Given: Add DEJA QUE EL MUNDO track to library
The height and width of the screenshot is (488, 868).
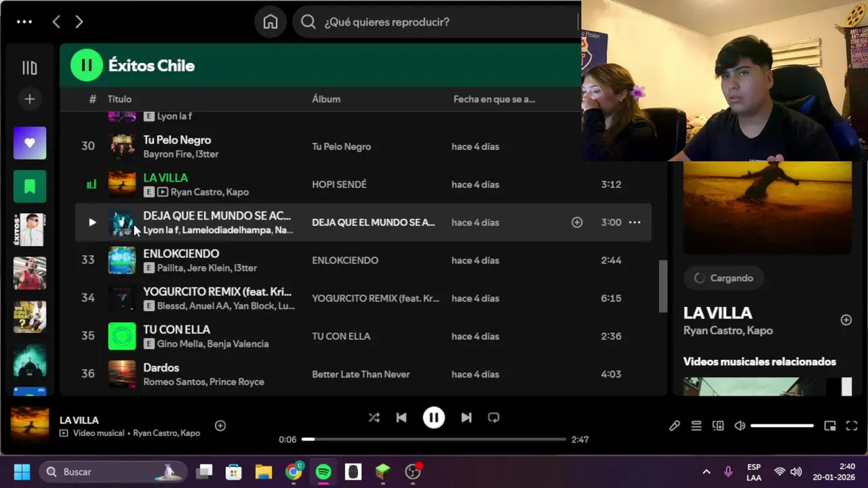Looking at the screenshot, I should tap(576, 222).
